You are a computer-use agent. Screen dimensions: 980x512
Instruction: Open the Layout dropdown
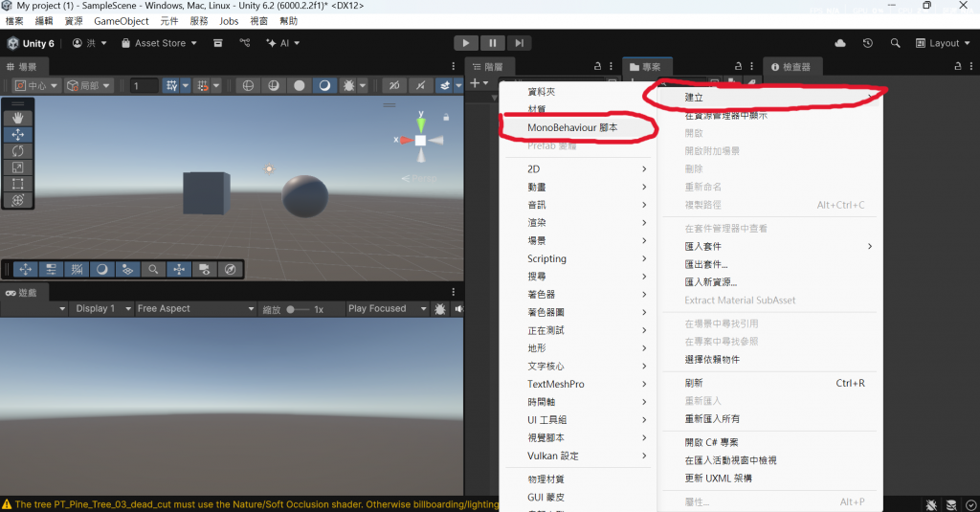(x=943, y=43)
